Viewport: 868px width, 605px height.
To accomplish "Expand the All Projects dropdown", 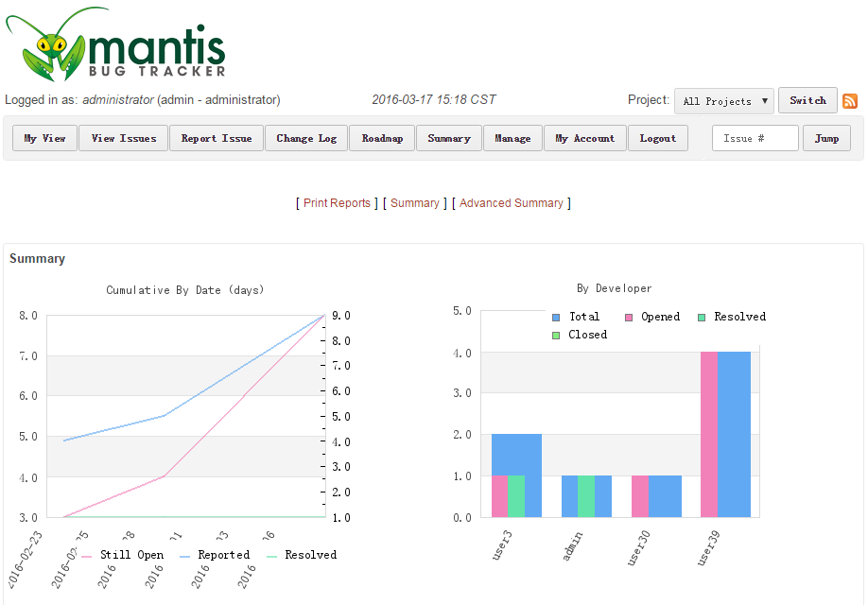I will pyautogui.click(x=723, y=101).
